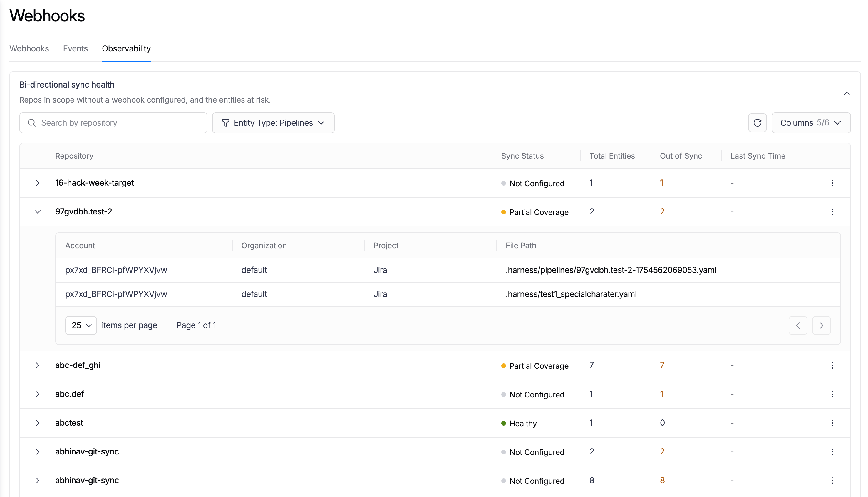Click Not Configured status for 16-hack-week-target
The image size is (868, 497).
coord(533,183)
